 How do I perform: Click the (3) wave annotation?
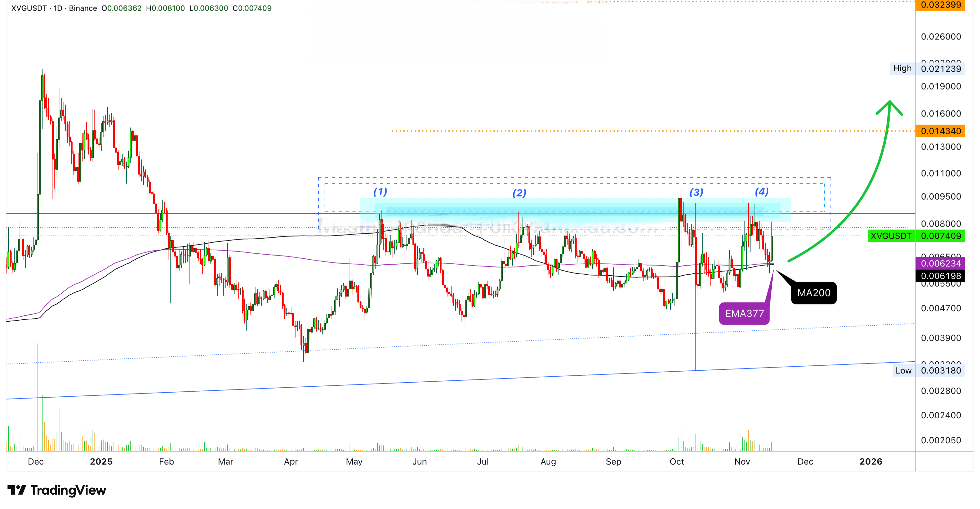click(696, 192)
